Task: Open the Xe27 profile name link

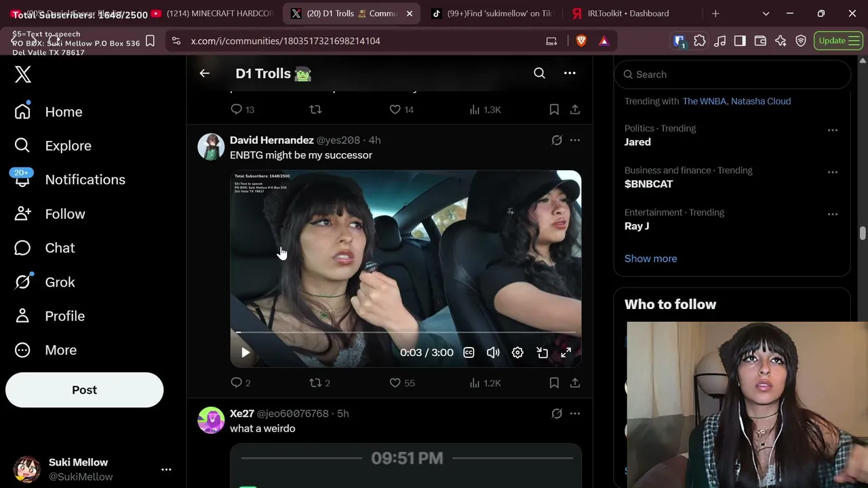Action: (242, 413)
